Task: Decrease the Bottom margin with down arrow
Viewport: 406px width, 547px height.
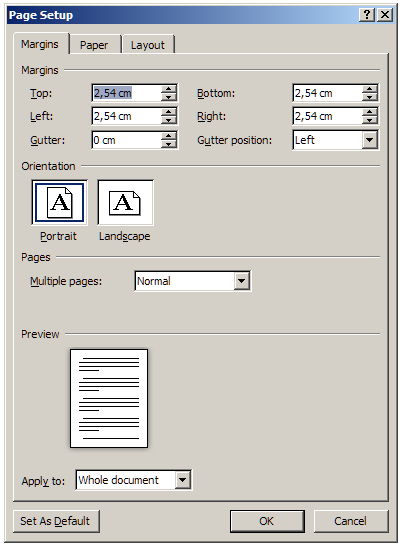Action: point(370,97)
